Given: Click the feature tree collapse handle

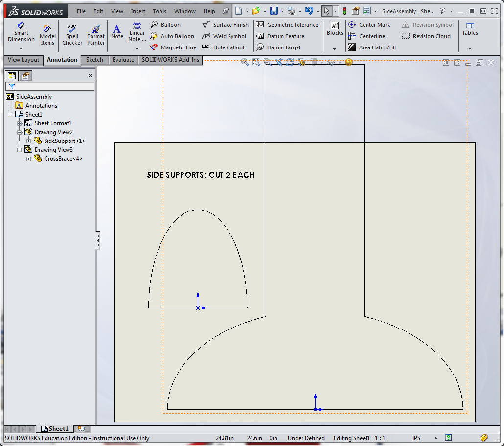Looking at the screenshot, I should (98, 240).
